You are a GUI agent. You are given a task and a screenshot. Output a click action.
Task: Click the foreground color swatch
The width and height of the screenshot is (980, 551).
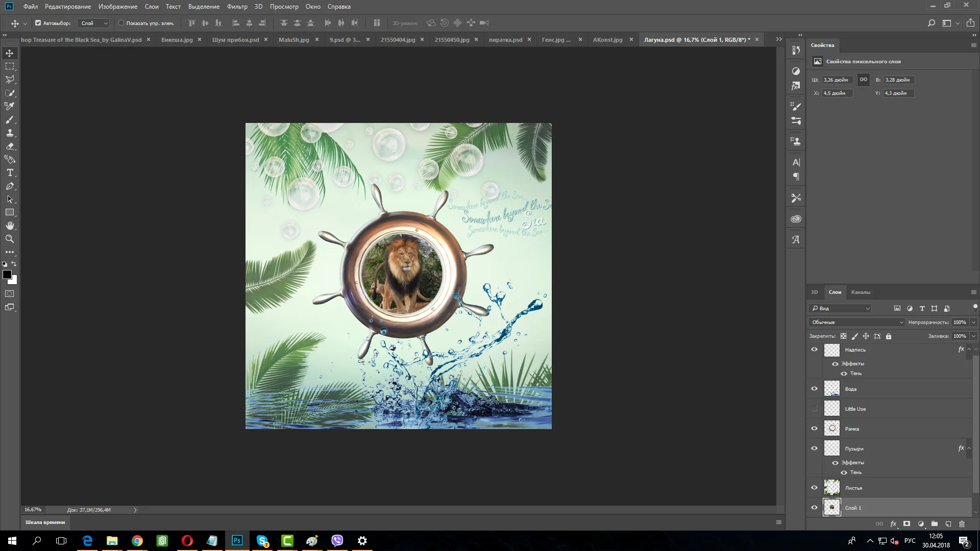pos(7,274)
